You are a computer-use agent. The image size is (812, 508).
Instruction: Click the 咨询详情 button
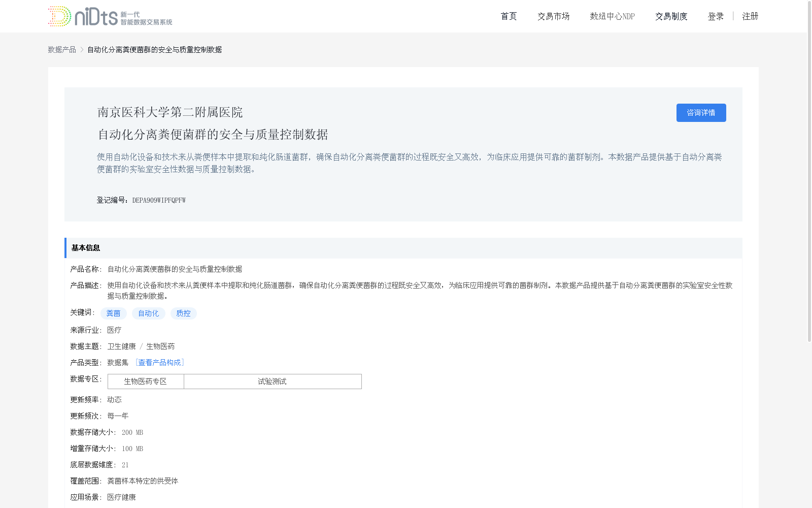pos(701,113)
